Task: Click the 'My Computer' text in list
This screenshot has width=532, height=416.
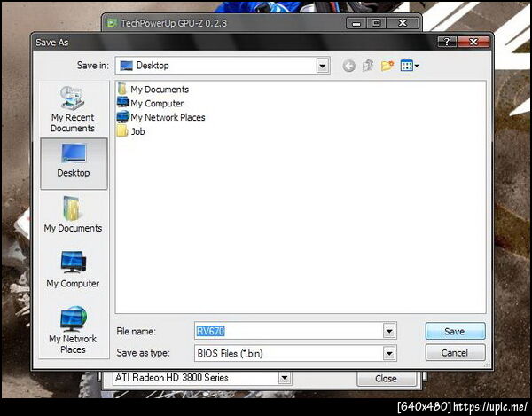Action: click(x=157, y=103)
